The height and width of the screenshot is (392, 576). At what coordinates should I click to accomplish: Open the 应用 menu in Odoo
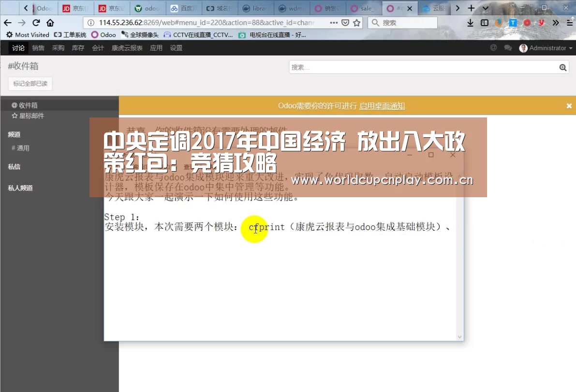point(156,48)
